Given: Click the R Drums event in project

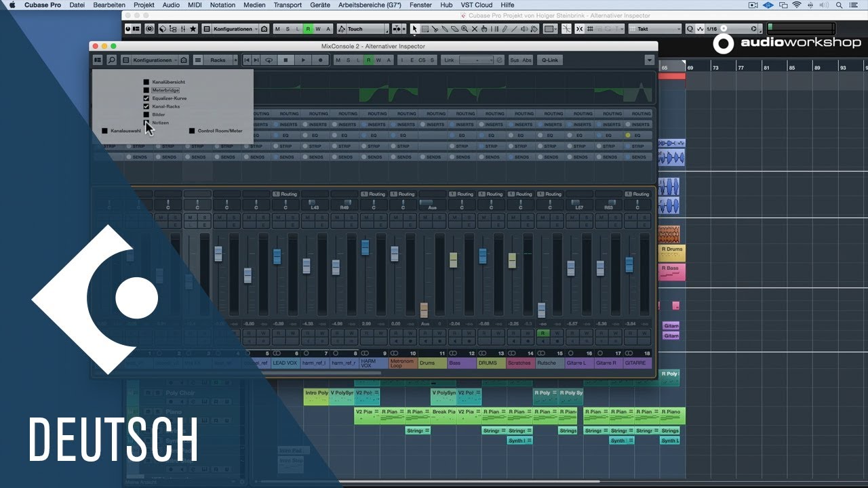Looking at the screenshot, I should point(673,253).
